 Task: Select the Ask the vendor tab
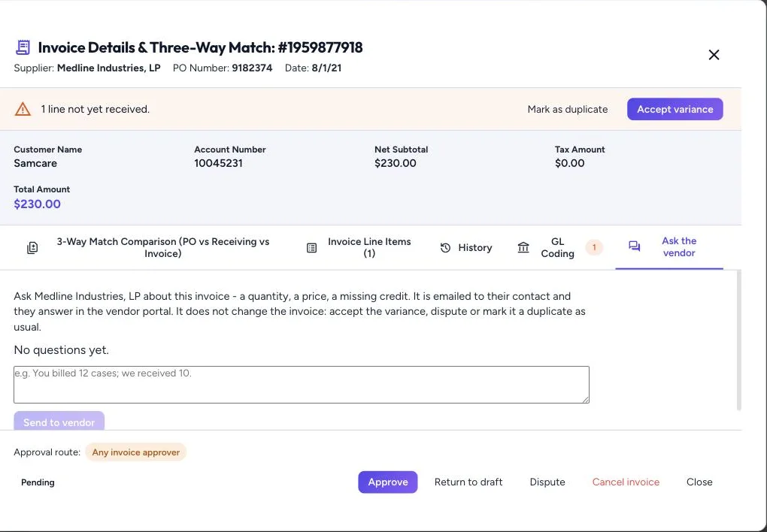[669, 247]
